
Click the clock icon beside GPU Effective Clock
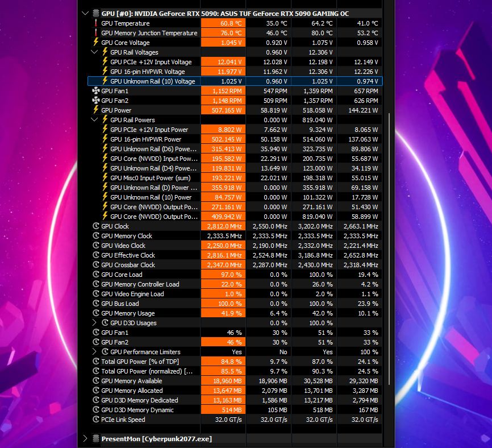point(96,255)
